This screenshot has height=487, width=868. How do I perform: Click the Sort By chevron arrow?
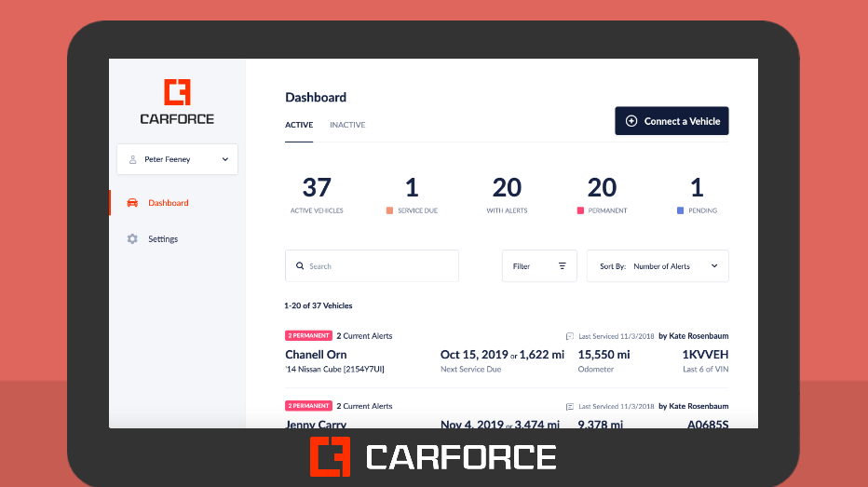[714, 266]
